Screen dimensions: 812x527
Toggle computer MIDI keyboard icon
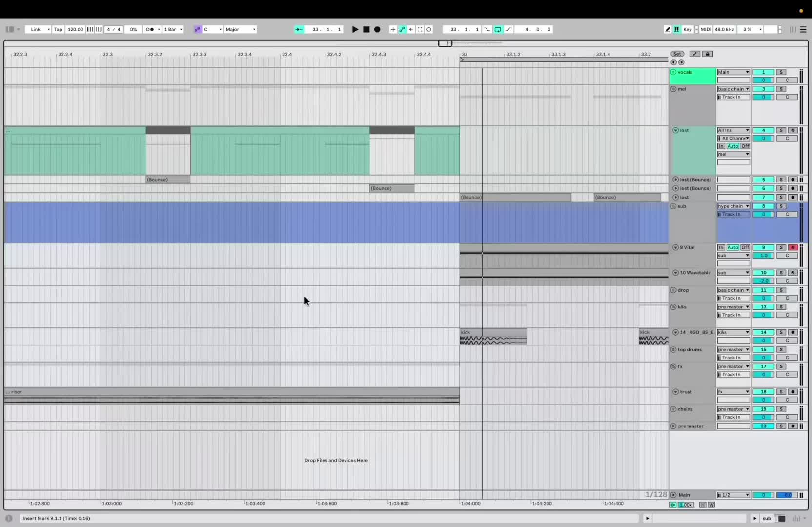(677, 29)
